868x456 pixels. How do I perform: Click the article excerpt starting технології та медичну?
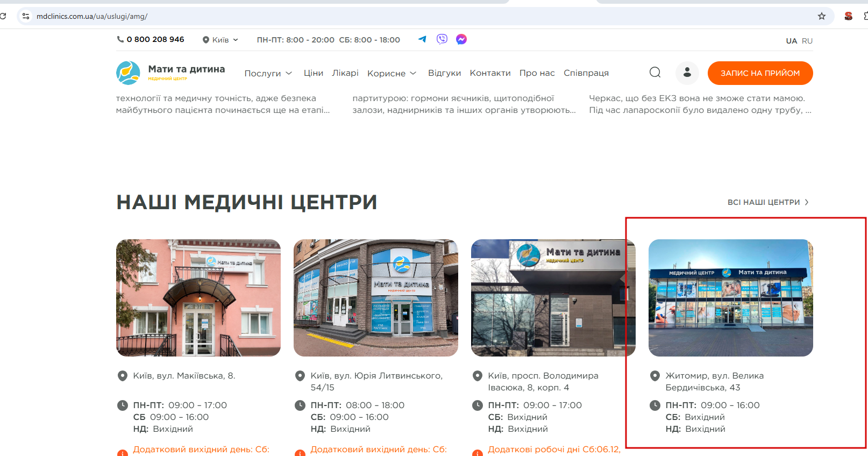click(x=223, y=104)
